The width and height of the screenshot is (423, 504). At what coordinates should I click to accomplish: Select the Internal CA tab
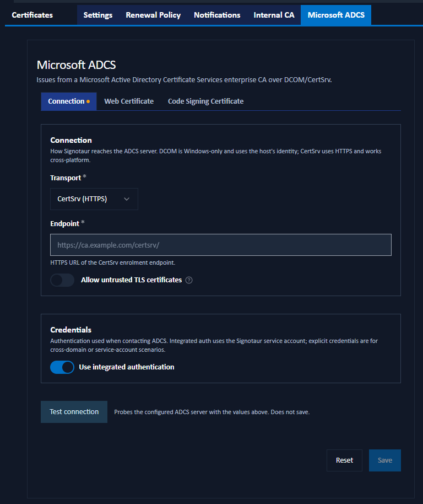pyautogui.click(x=274, y=15)
